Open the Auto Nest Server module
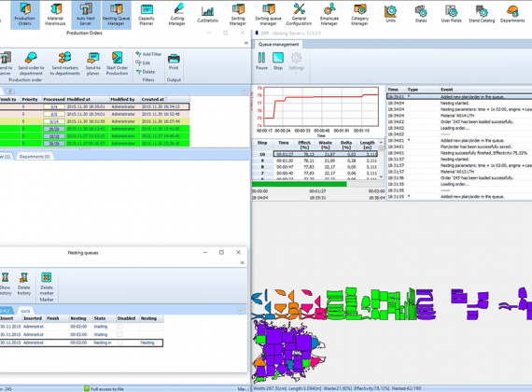 [x=86, y=15]
